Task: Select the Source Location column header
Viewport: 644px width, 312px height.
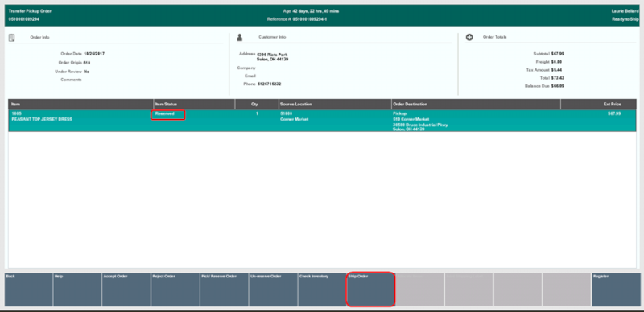Action: tap(335, 105)
